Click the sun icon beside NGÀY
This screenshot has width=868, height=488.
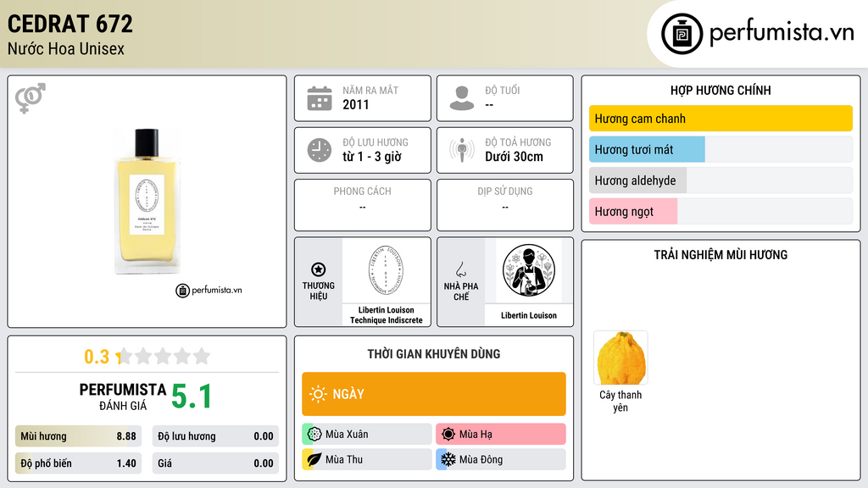318,394
